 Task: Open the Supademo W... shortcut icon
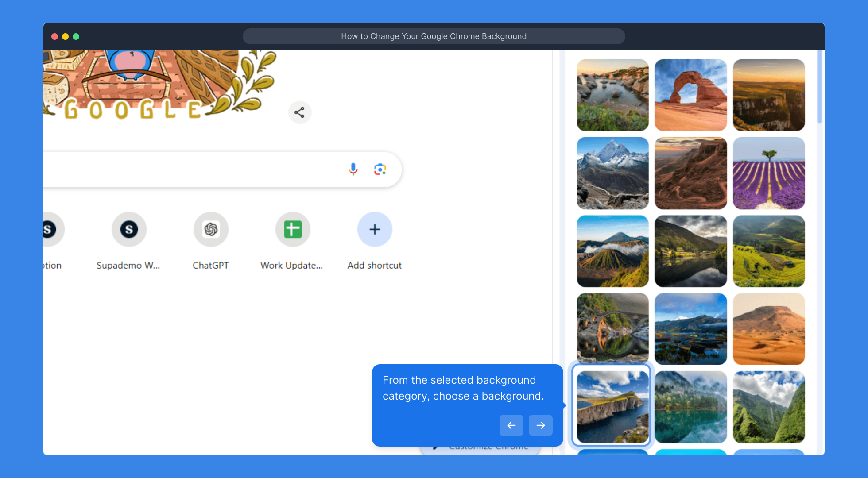[x=129, y=229]
